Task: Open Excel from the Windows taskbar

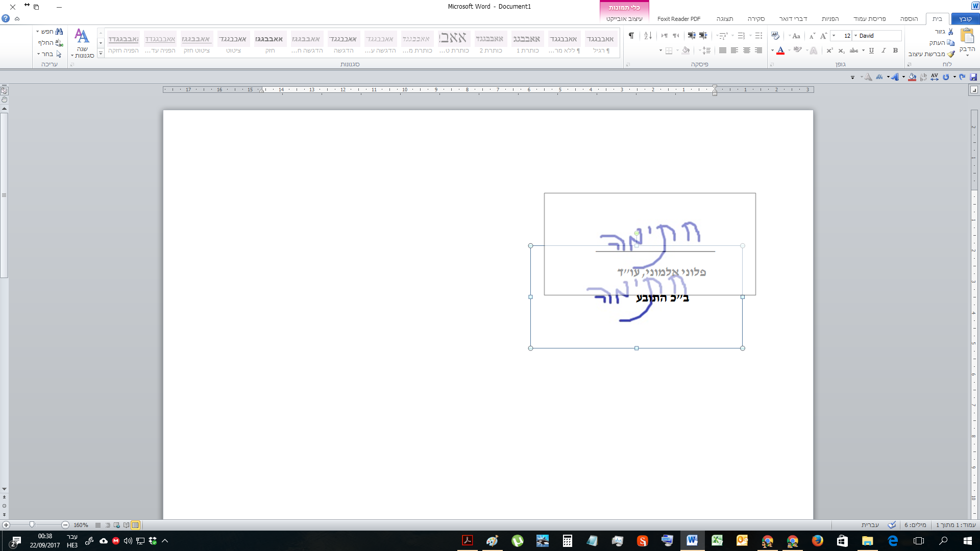Action: pos(717,541)
